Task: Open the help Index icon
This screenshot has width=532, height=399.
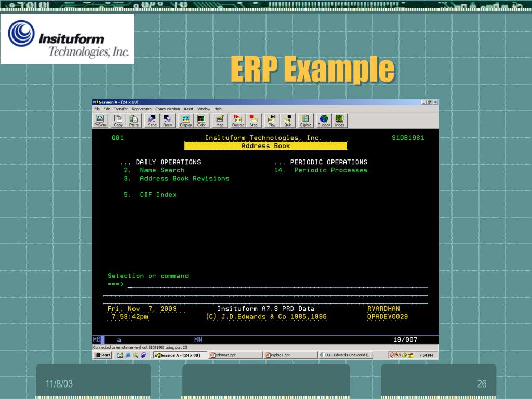Action: [340, 121]
